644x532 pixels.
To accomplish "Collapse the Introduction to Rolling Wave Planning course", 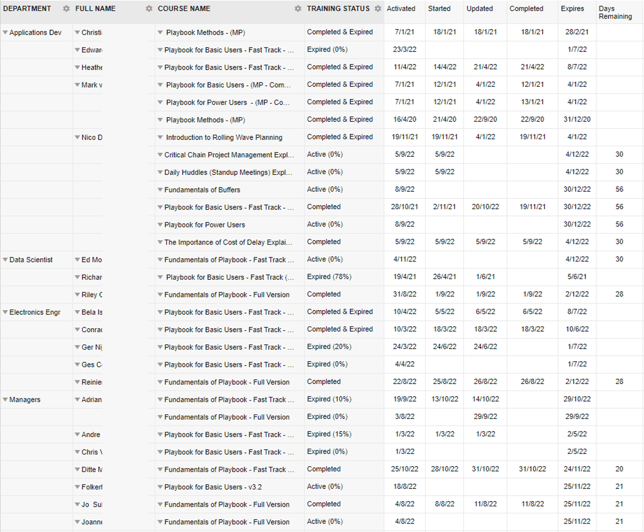I will (161, 137).
